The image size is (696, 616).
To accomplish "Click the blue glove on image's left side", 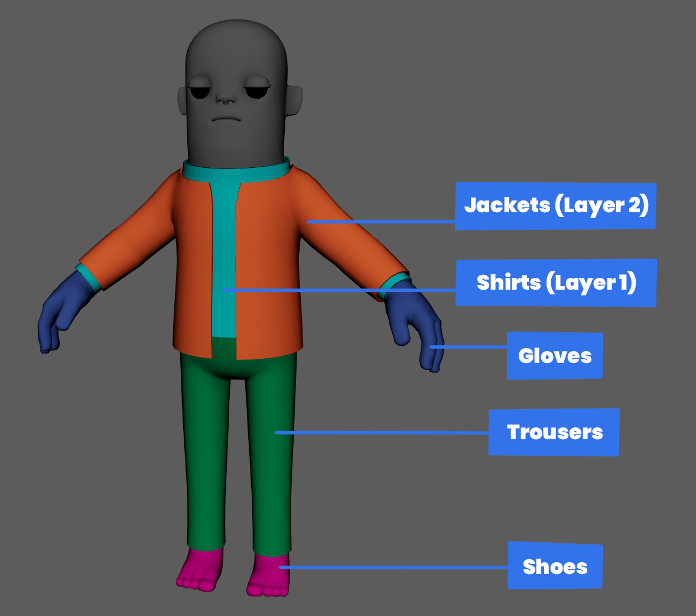I will click(59, 313).
